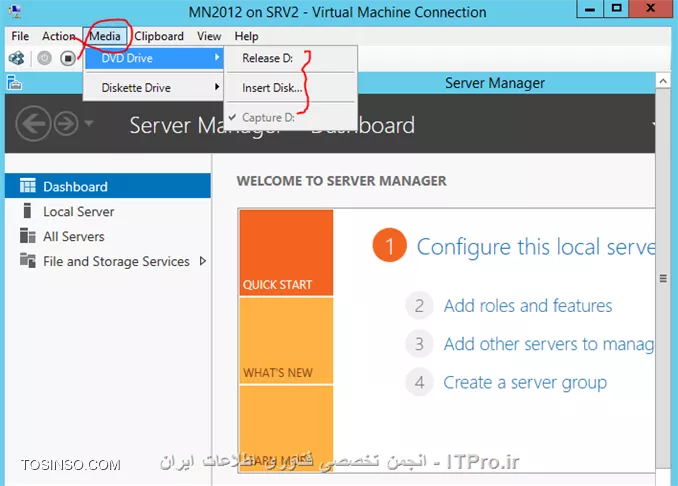Viewport: 678px width, 486px height.
Task: Click Create a server group link
Action: click(x=525, y=382)
